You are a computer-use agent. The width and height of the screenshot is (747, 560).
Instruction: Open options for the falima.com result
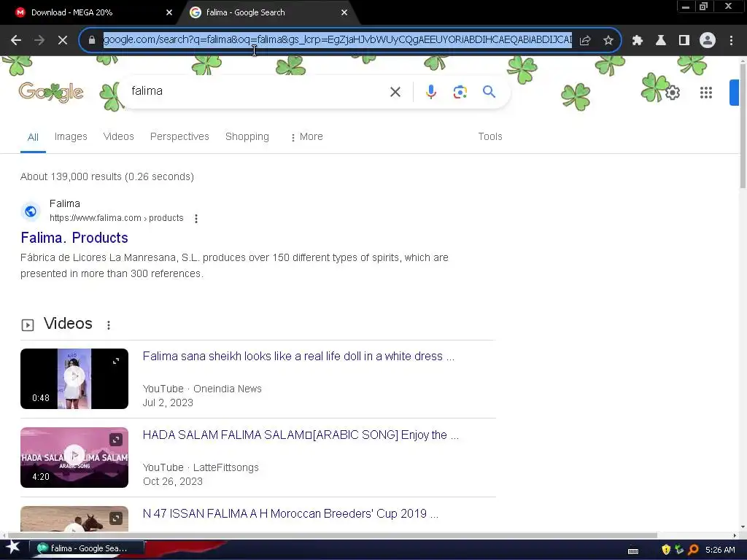(x=196, y=219)
